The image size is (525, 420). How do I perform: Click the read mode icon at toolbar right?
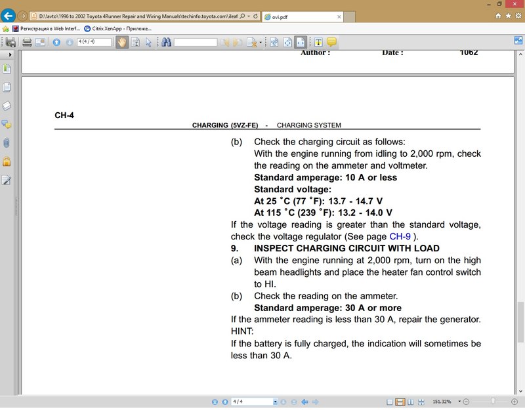tap(518, 40)
